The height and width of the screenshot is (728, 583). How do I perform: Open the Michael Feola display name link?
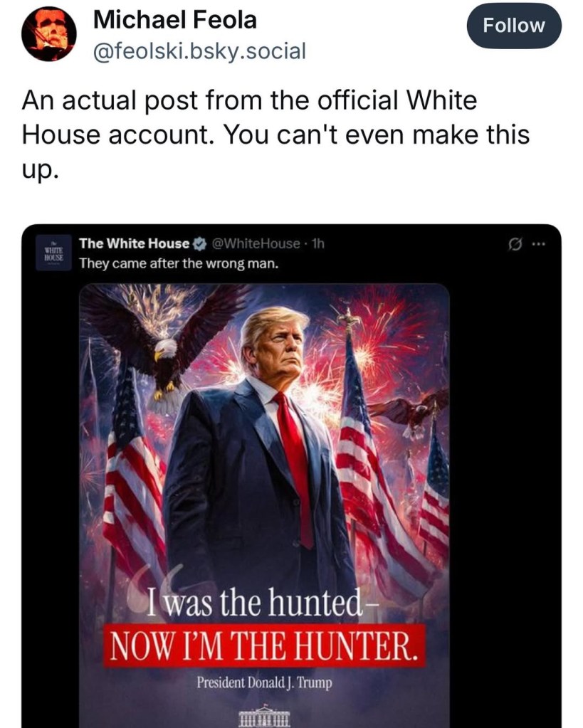click(174, 21)
